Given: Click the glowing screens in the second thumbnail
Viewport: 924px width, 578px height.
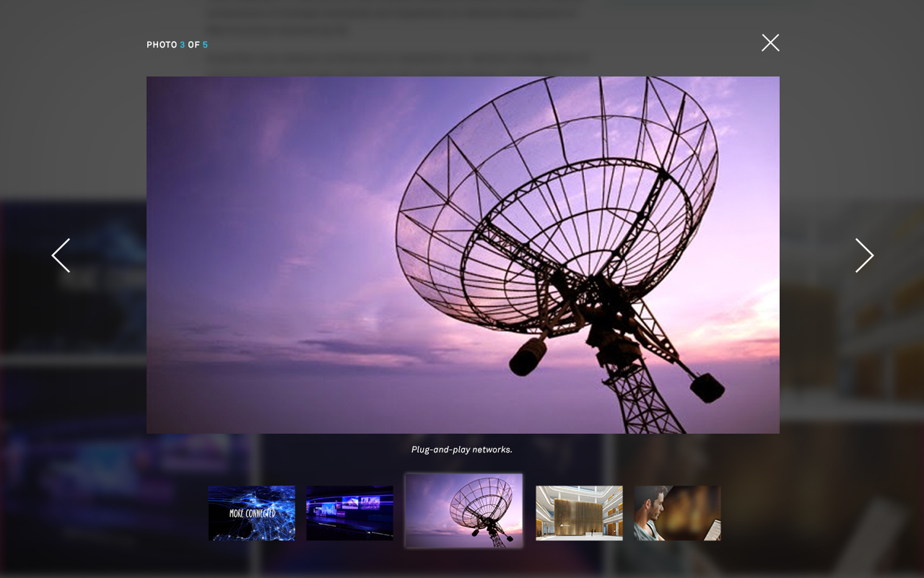Looking at the screenshot, I should [359, 504].
